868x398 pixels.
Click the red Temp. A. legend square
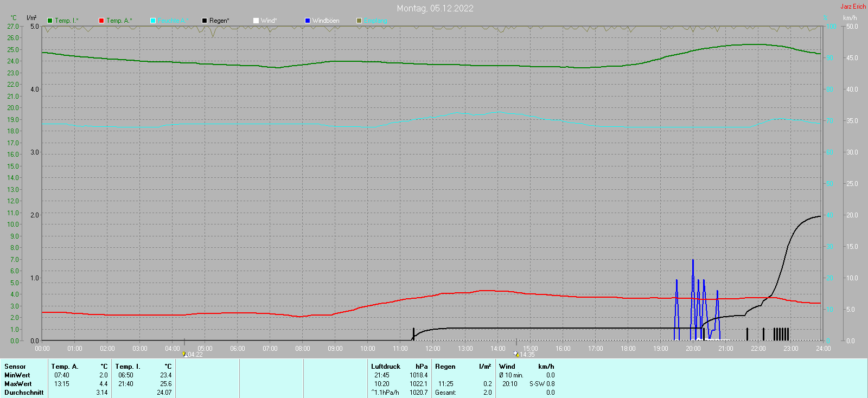pyautogui.click(x=101, y=21)
